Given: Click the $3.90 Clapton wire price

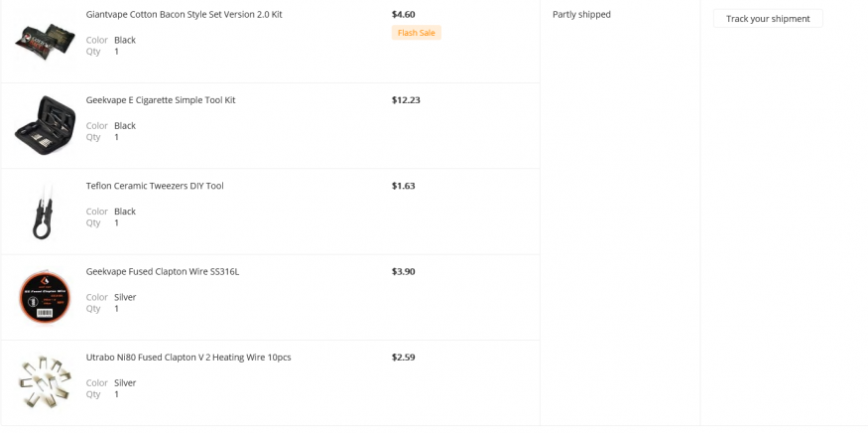Looking at the screenshot, I should 404,271.
